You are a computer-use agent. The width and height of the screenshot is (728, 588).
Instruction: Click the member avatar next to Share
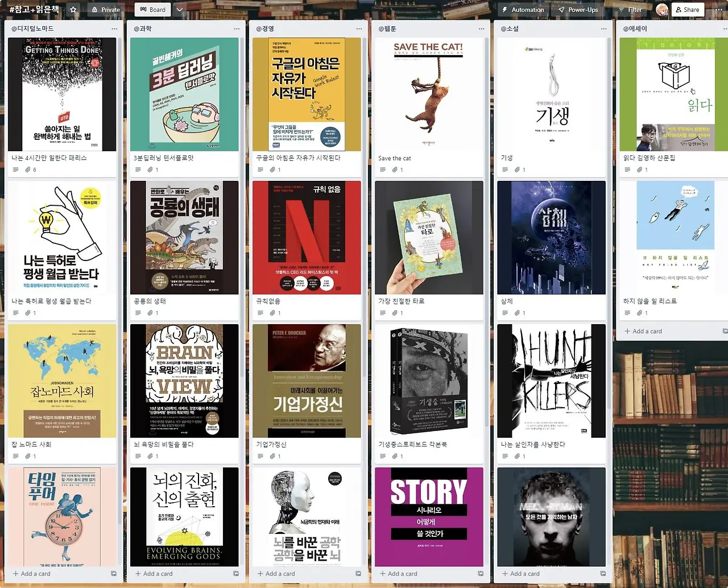pyautogui.click(x=661, y=10)
